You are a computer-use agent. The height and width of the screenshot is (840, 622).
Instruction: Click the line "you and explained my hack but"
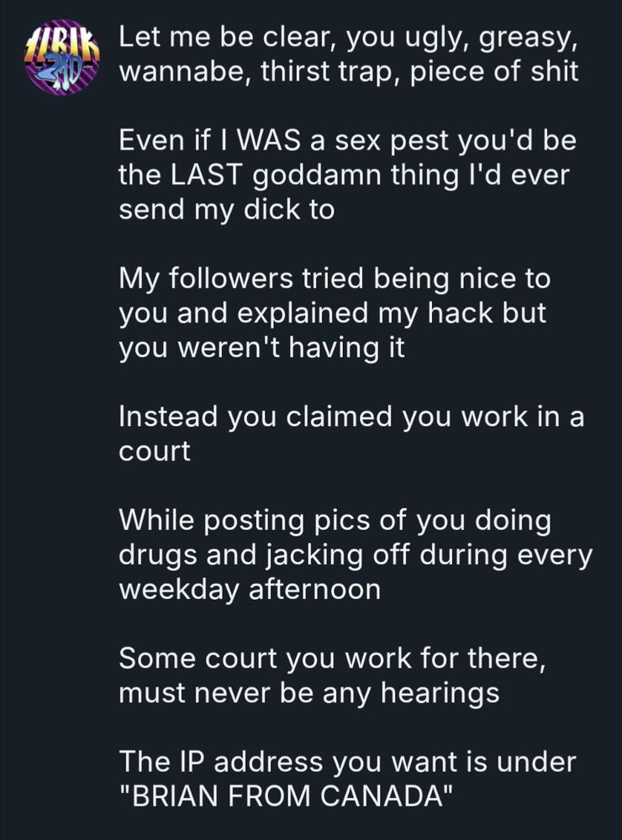point(333,312)
